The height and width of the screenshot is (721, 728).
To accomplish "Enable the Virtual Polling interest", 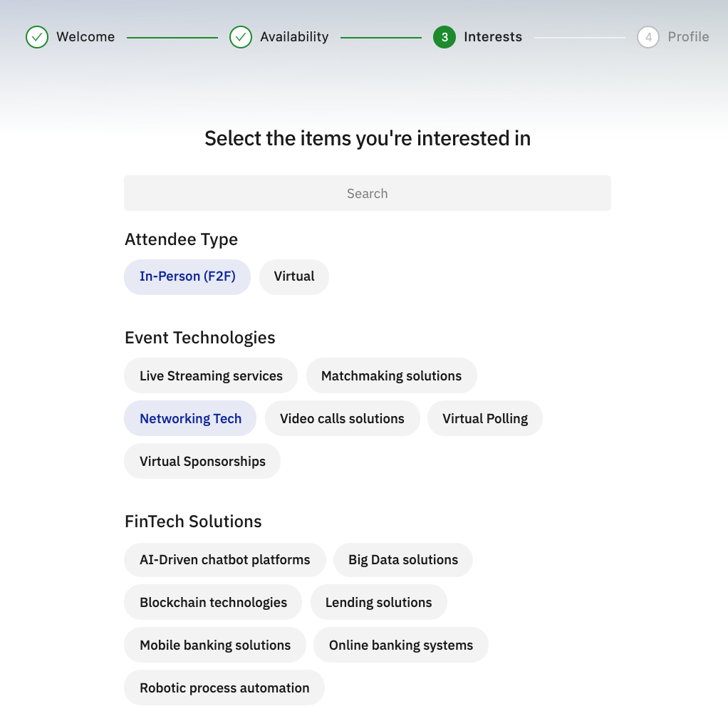I will point(485,418).
